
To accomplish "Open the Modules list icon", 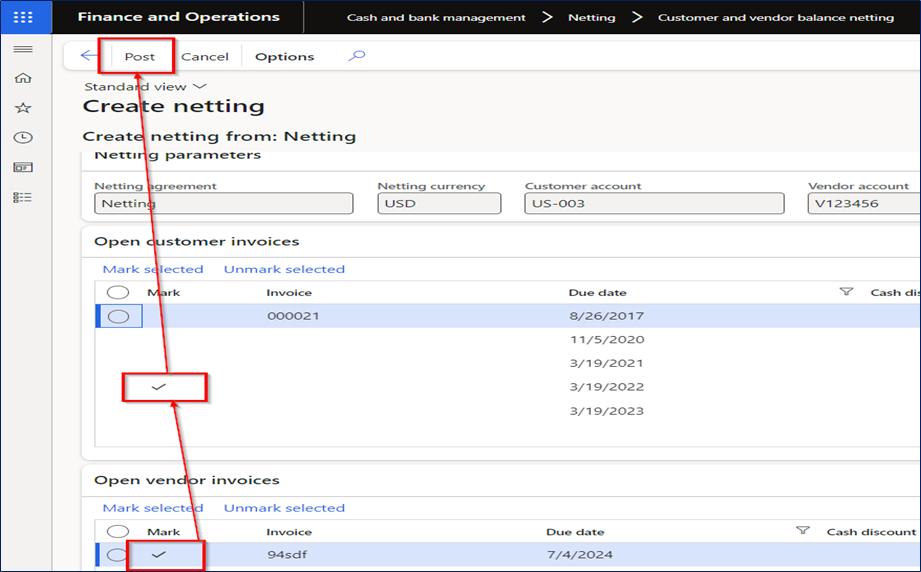I will click(x=23, y=198).
